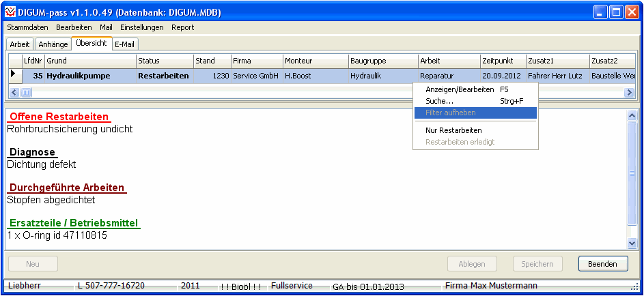Image resolution: width=644 pixels, height=296 pixels.
Task: Click the DIGUM-pass application icon in title bar
Action: (11, 12)
